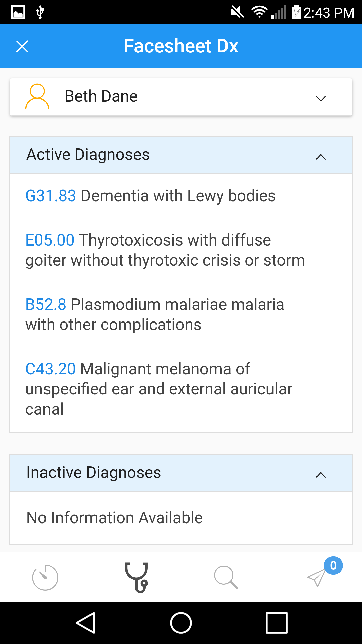Open E05.00 Thyrotoxicosis code link
Image resolution: width=362 pixels, height=644 pixels.
pos(50,240)
